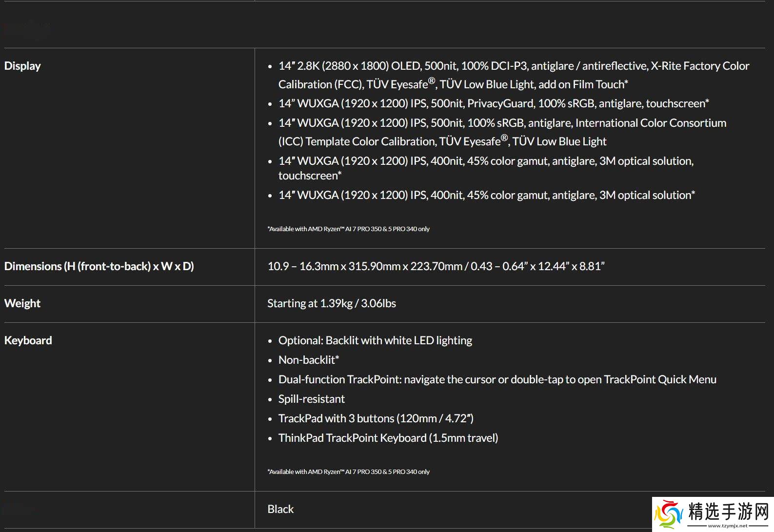Click the Keyboard row heading

[x=28, y=340]
